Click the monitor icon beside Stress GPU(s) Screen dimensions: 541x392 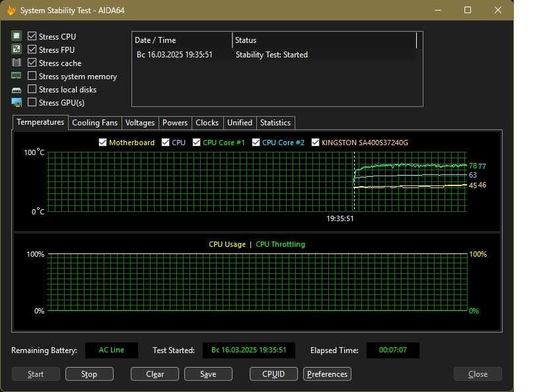(17, 102)
